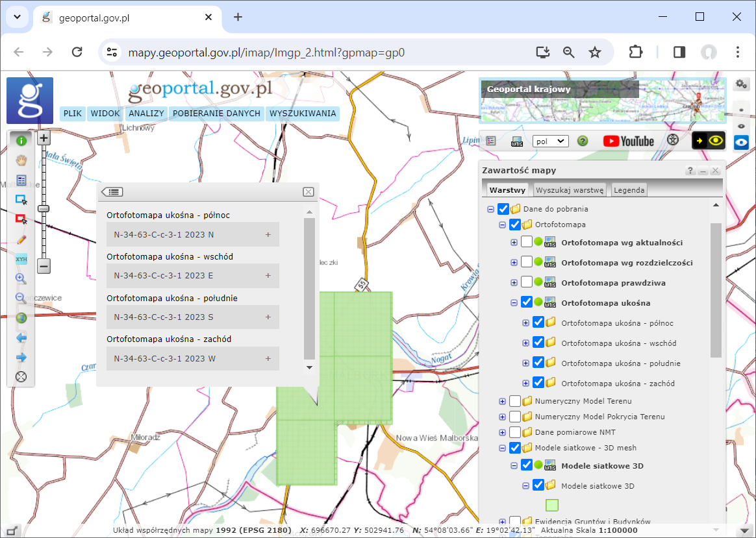Open the YouTube channel link icon
Image resolution: width=756 pixels, height=538 pixels.
(628, 141)
